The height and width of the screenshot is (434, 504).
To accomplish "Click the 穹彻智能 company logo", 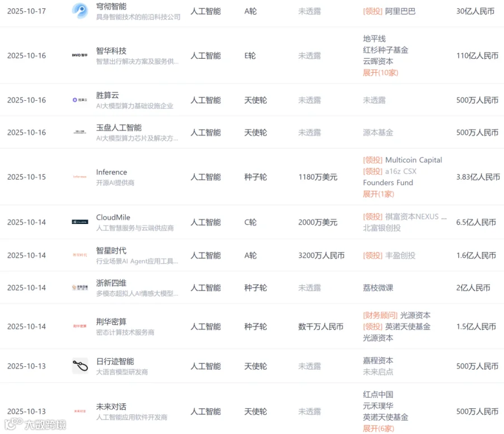I will coord(80,11).
